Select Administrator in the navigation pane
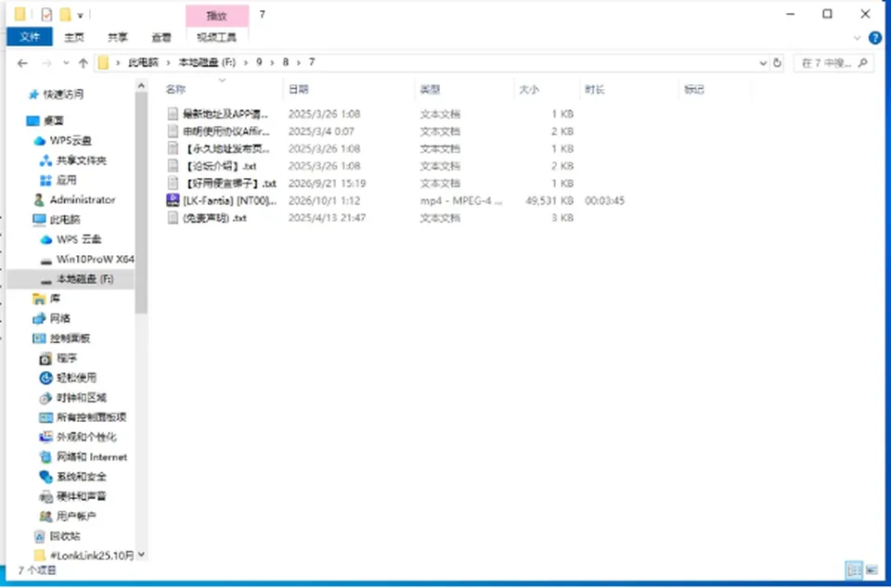This screenshot has height=588, width=891. coord(83,199)
